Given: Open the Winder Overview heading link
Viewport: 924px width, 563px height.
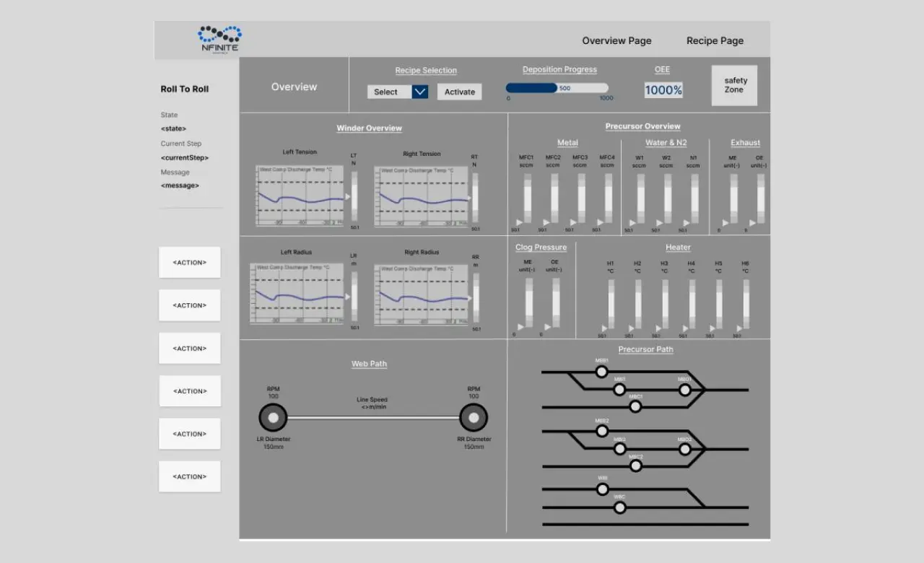Looking at the screenshot, I should coord(369,128).
